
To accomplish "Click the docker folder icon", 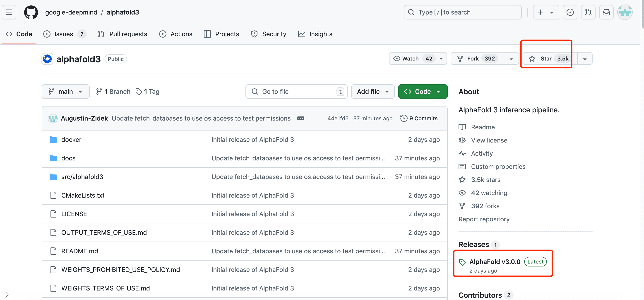I will (53, 140).
